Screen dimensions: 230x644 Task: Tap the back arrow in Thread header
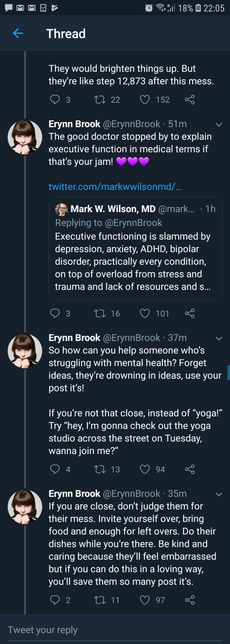tap(18, 33)
